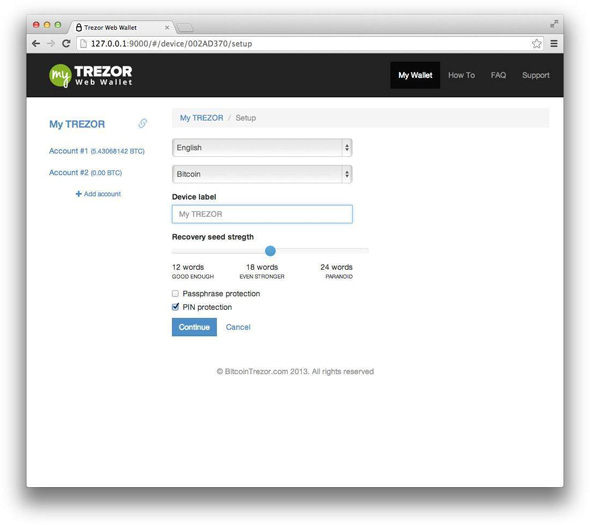590x525 pixels.
Task: Close the Trezor Web Wallet tab
Action: [167, 27]
